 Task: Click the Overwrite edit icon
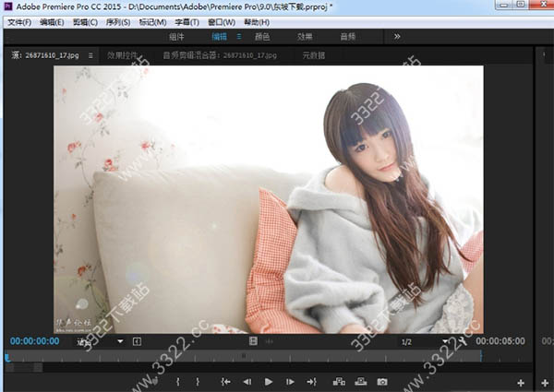(x=361, y=382)
